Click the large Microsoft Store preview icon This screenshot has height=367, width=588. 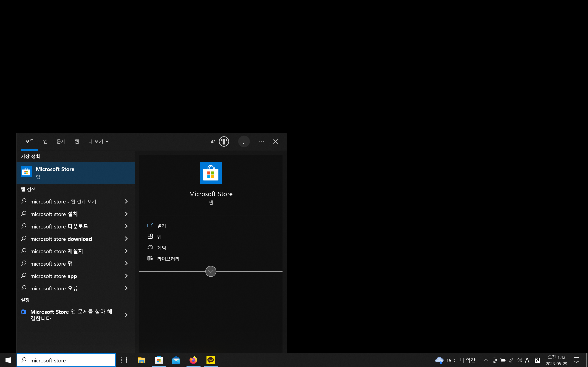[211, 173]
